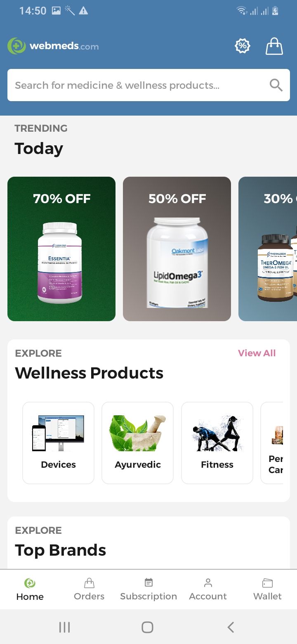Open the 70% OFF Essentia offer

(61, 249)
